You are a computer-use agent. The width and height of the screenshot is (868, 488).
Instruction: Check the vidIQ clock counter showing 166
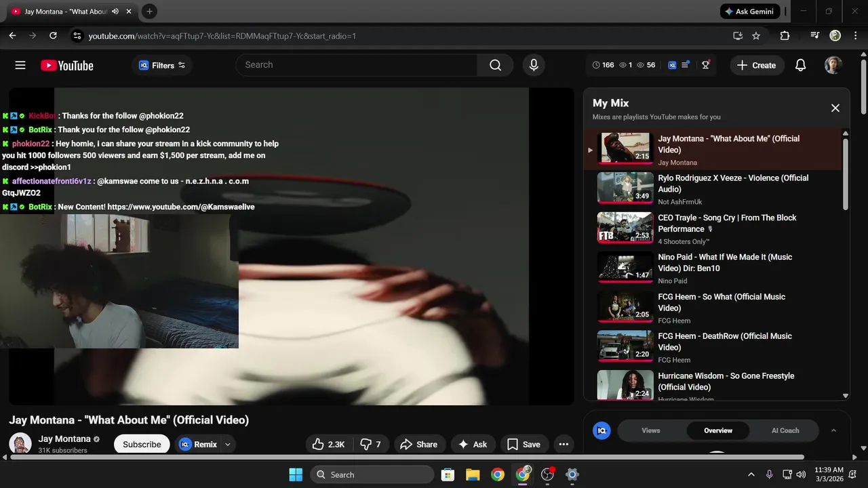(x=603, y=65)
